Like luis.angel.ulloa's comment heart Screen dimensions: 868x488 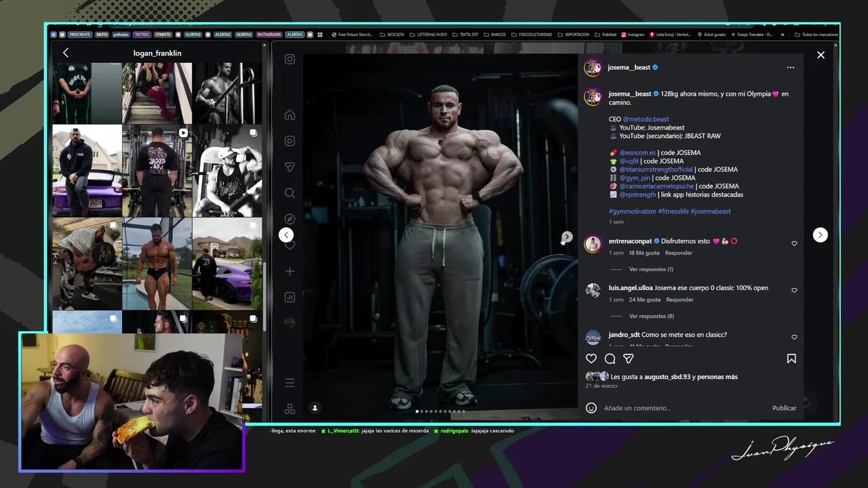tap(794, 290)
